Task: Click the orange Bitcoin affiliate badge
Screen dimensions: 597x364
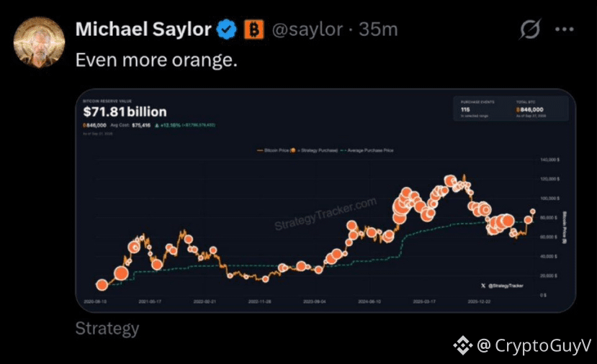Action: 253,29
